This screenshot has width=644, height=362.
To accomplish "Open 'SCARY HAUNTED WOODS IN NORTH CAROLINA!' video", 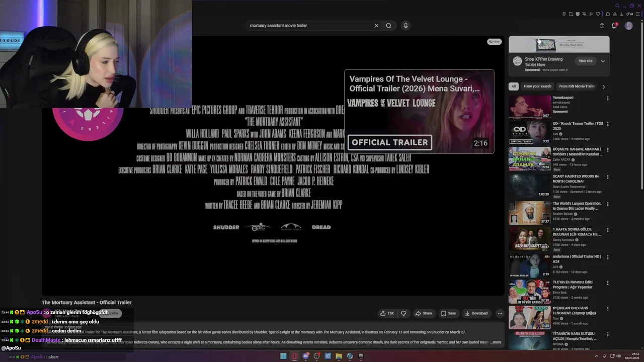I will (x=576, y=179).
